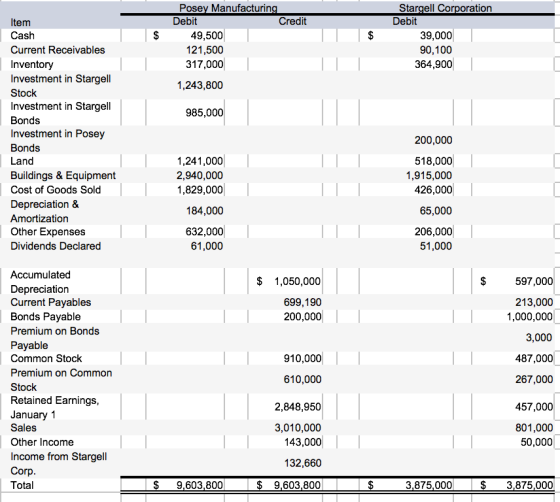Select Posey inventory value 317,000
This screenshot has height=502, width=560.
[204, 64]
